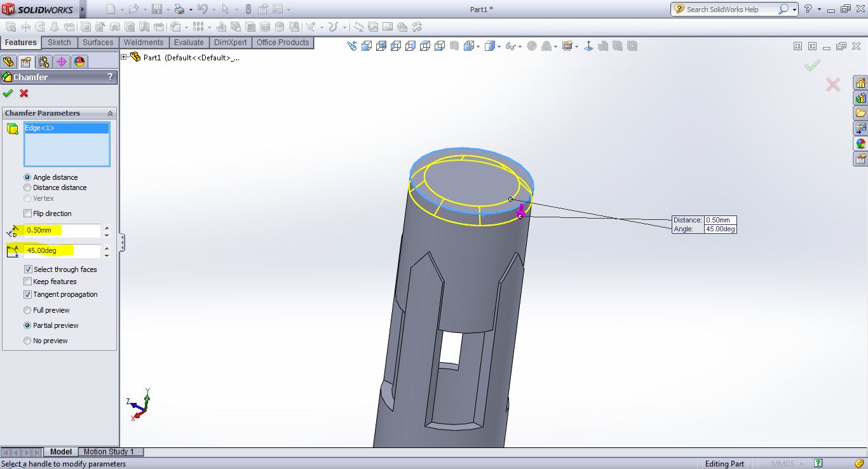Cancel chamfer with red X in panel

[24, 93]
